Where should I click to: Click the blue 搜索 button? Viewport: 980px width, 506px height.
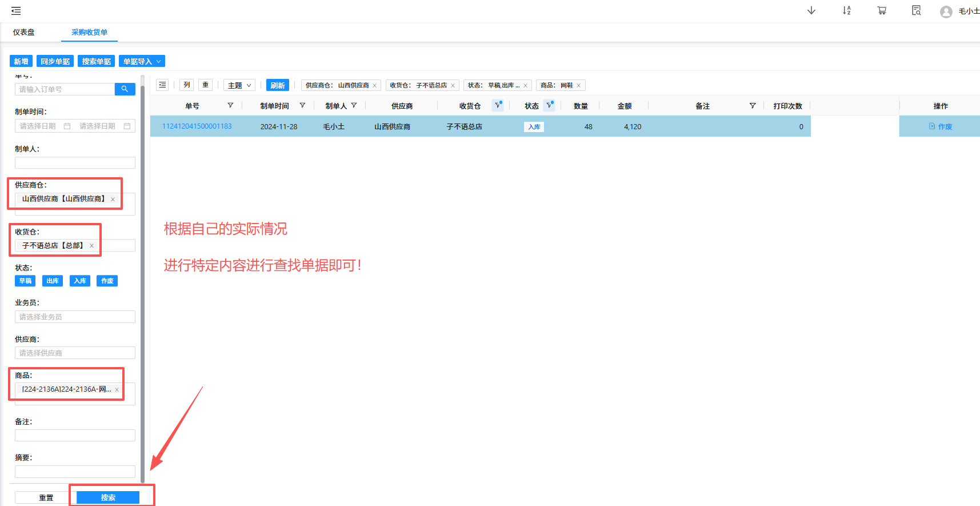(x=108, y=497)
